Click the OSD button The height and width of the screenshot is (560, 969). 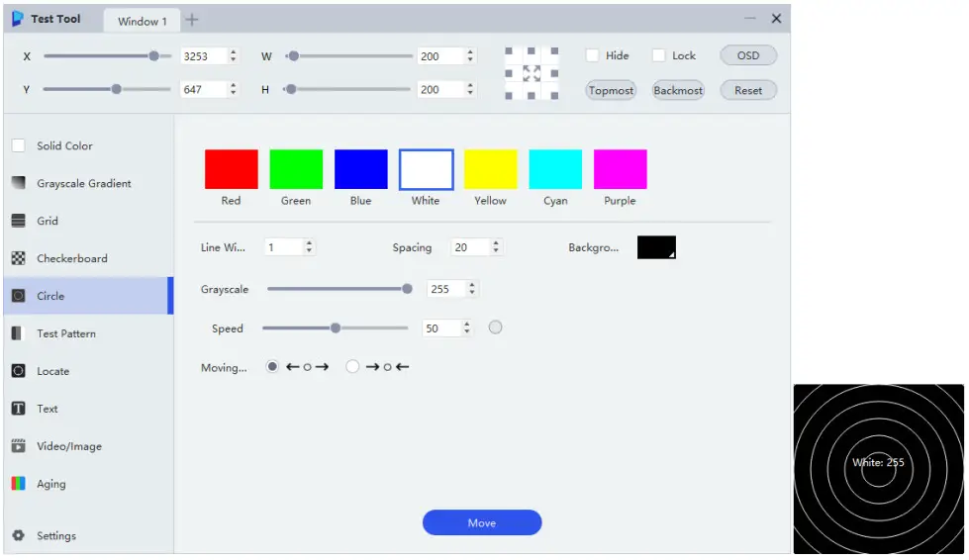tap(747, 55)
